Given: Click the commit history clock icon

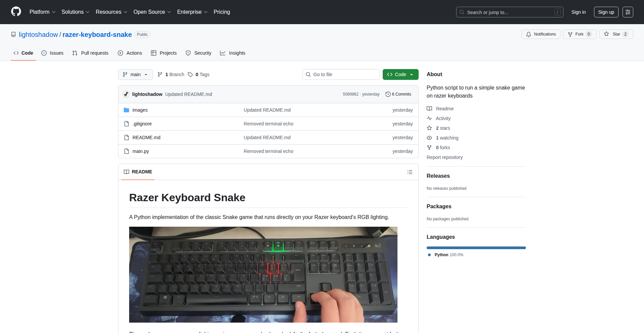Looking at the screenshot, I should pos(388,94).
